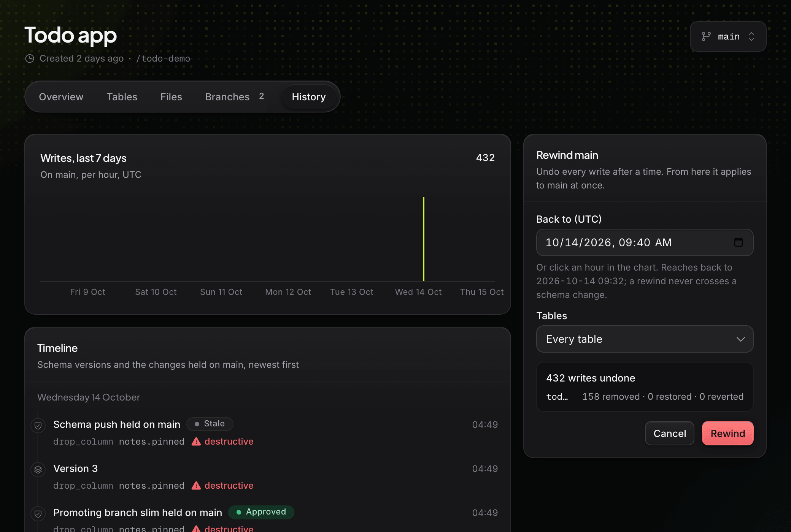Image resolution: width=791 pixels, height=532 pixels.
Task: Click the shield icon for Schema push
Action: [x=38, y=425]
